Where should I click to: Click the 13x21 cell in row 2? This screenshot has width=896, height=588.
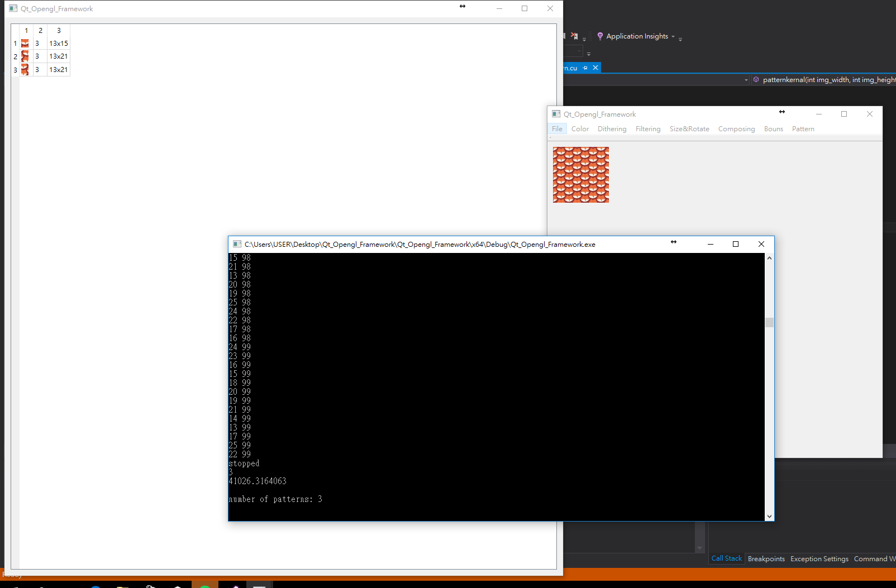(59, 56)
